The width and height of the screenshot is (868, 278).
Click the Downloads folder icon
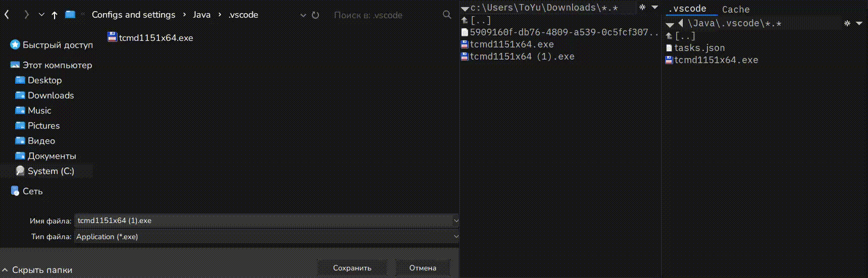click(x=20, y=95)
